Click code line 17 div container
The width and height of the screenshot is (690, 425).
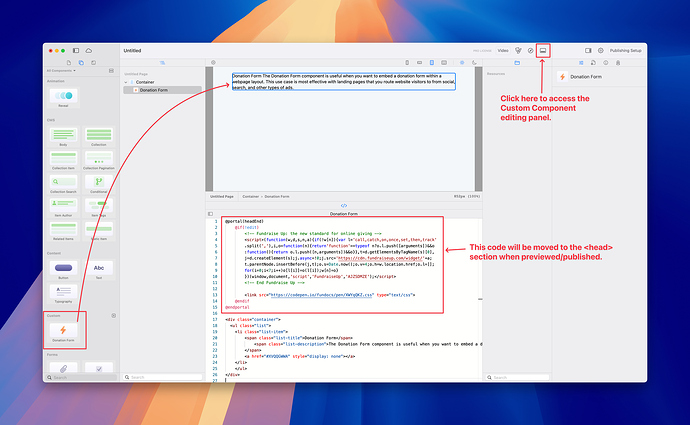(x=253, y=319)
